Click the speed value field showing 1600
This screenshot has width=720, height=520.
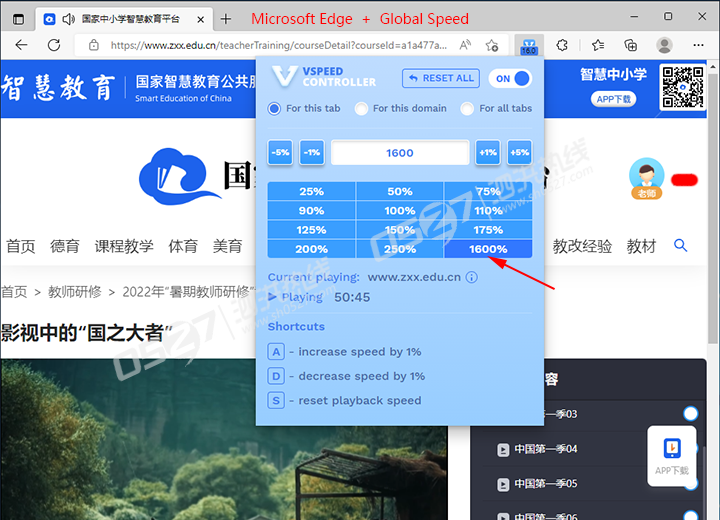(400, 153)
